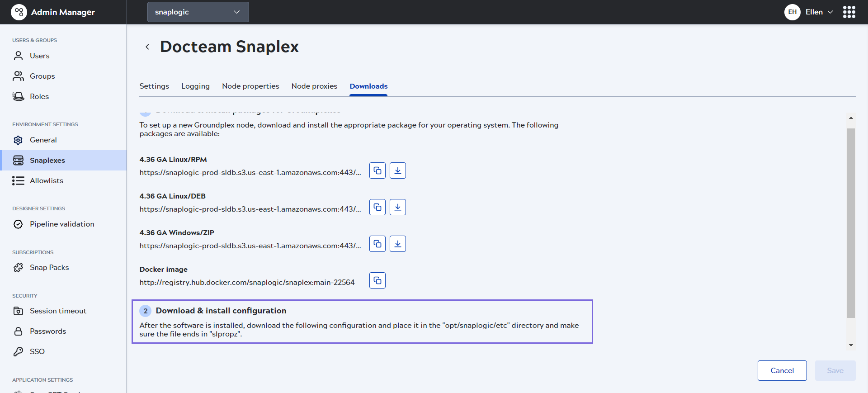The height and width of the screenshot is (393, 868).
Task: Copy the Docker image URL
Action: point(377,280)
